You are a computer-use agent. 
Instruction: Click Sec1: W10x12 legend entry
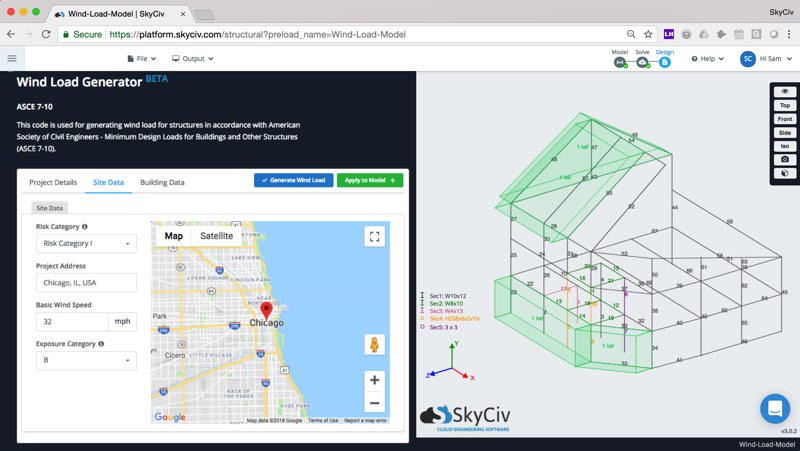pos(443,296)
